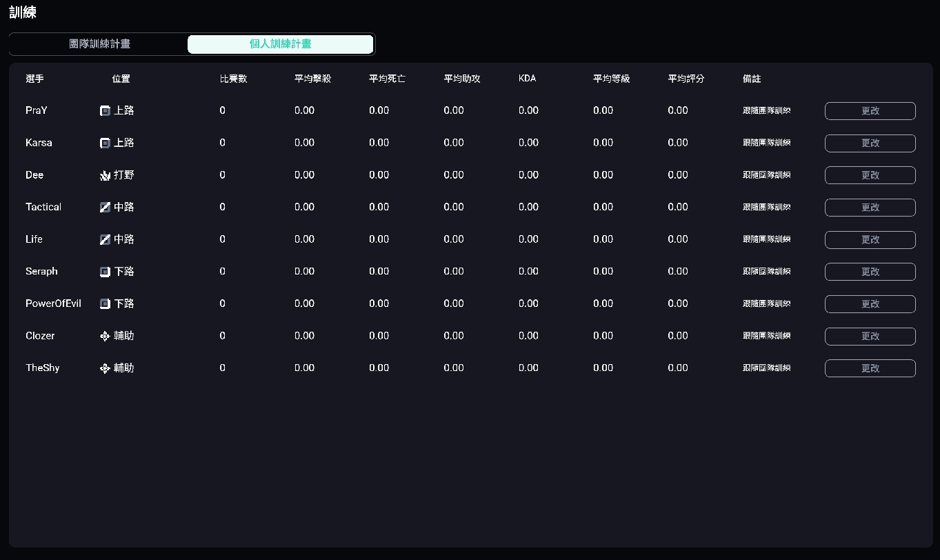This screenshot has height=560, width=940.
Task: Click the support role icon beside Clozer
Action: coord(105,337)
